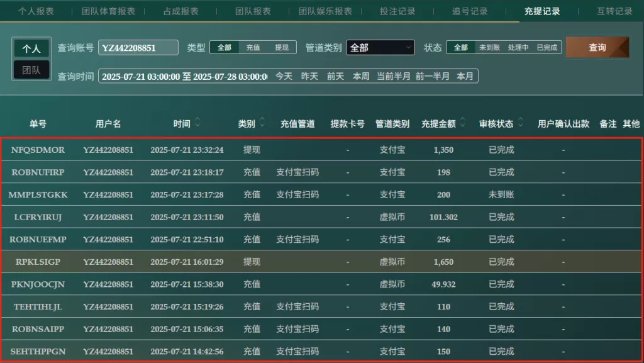This screenshot has width=644, height=363.
Task: Click the 未到账 status in MMPLSTGKK row
Action: tap(501, 194)
